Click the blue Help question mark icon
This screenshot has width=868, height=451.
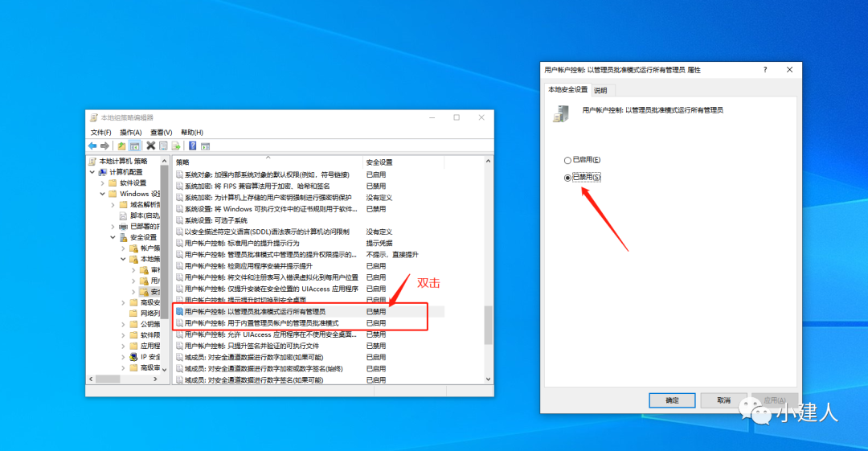click(x=192, y=146)
